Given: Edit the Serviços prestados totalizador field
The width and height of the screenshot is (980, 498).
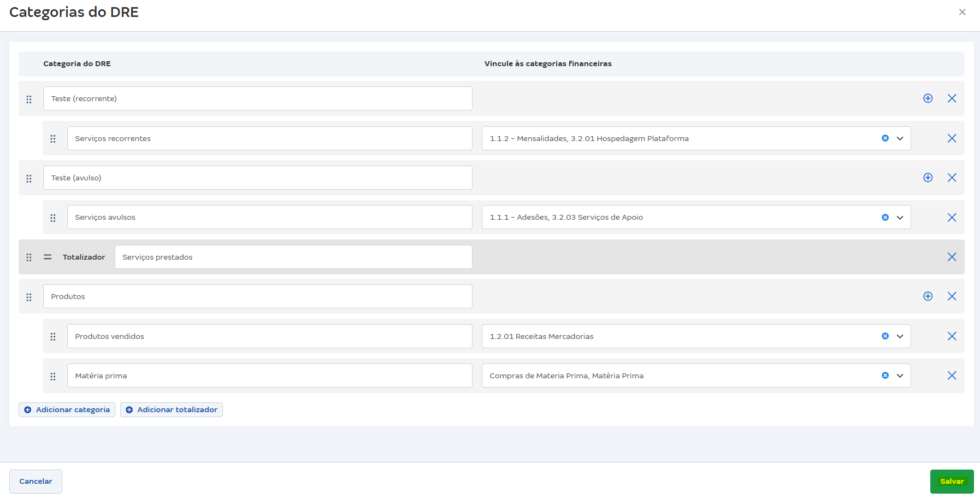Looking at the screenshot, I should click(293, 257).
